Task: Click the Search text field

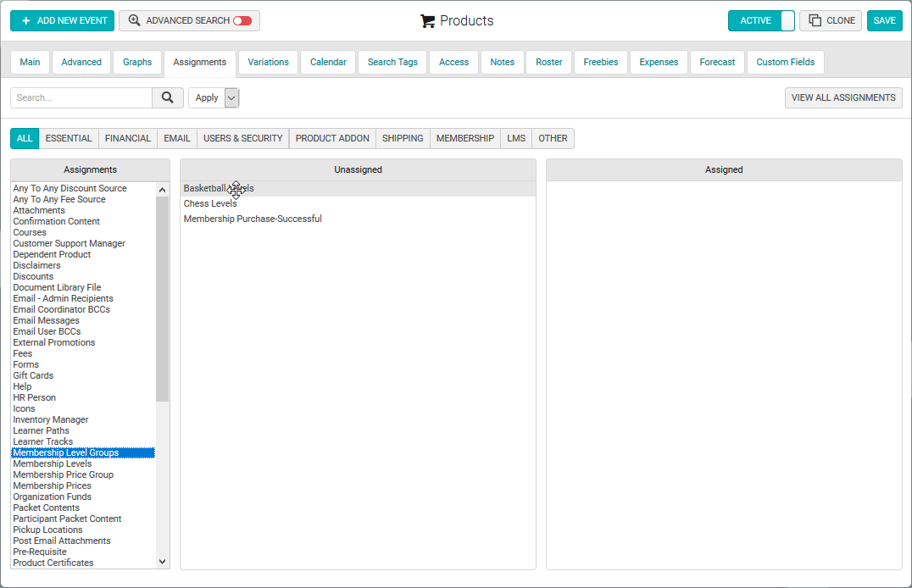Action: tap(81, 97)
